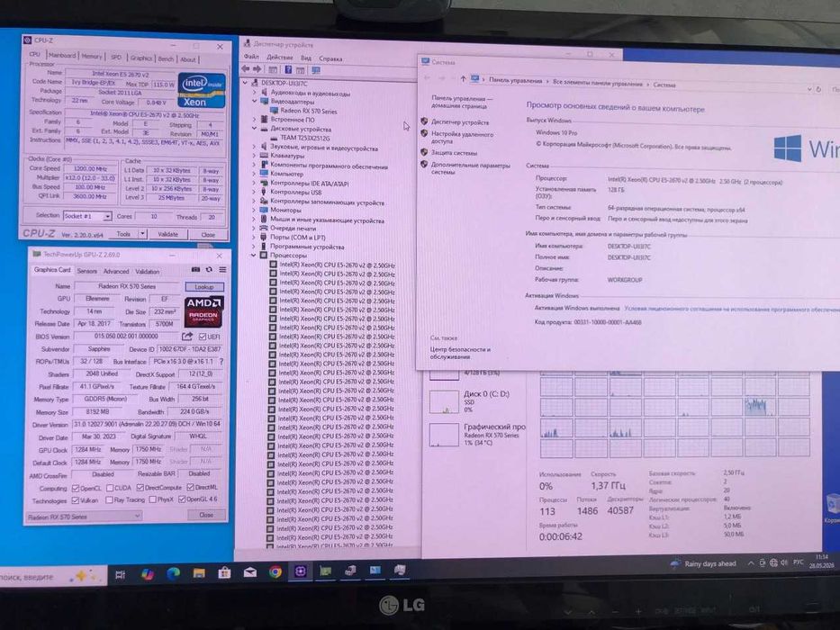
Task: Open File Explorer from the taskbar
Action: pyautogui.click(x=199, y=573)
